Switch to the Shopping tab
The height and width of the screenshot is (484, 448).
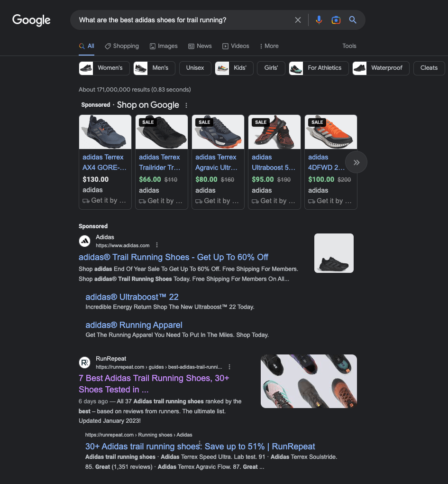point(122,46)
